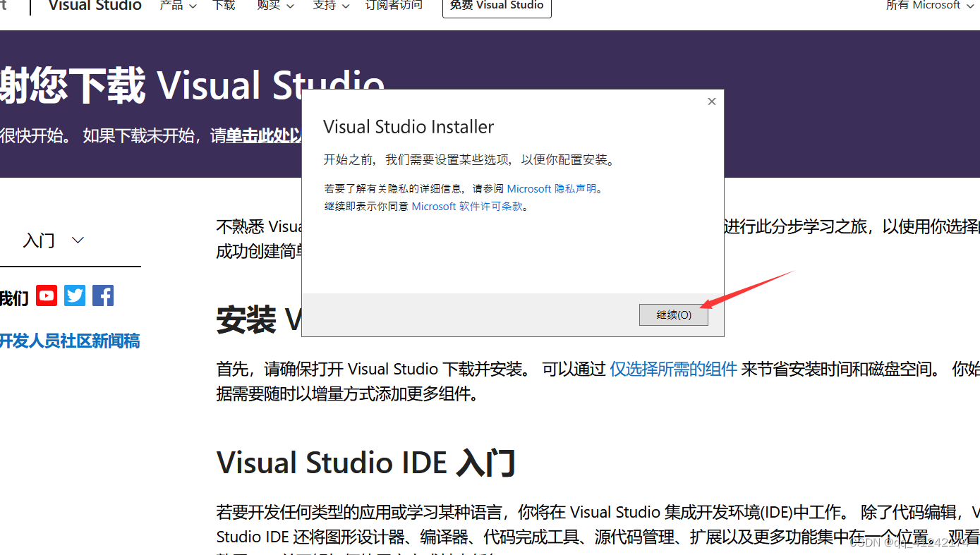
Task: Select the 开始之前 description text in dialog
Action: click(471, 160)
